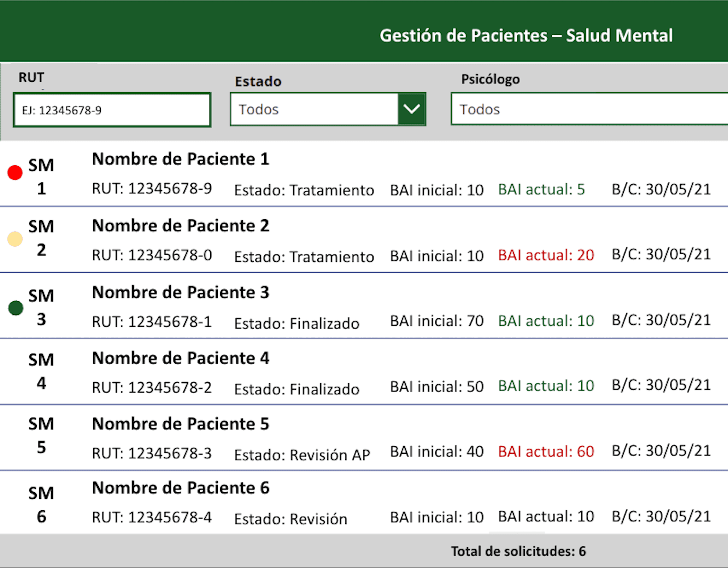Click Estado: Revisión AP text

tap(302, 455)
